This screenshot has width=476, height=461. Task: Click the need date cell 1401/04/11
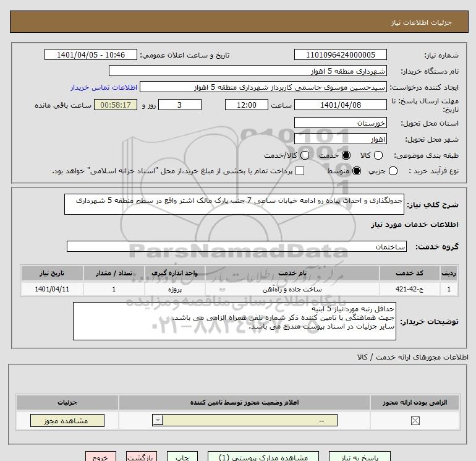click(x=52, y=289)
